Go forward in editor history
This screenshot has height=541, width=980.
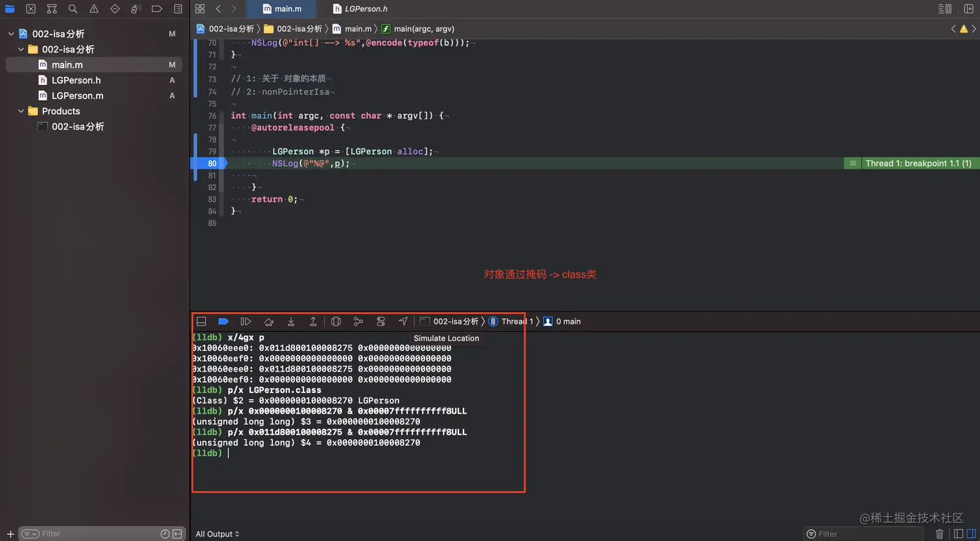[x=234, y=9]
